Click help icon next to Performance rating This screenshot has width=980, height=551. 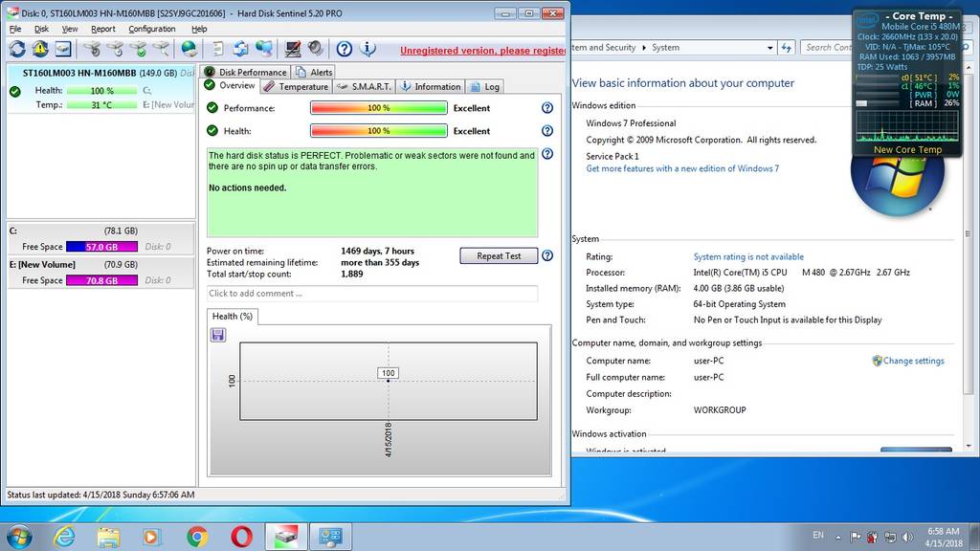[547, 107]
